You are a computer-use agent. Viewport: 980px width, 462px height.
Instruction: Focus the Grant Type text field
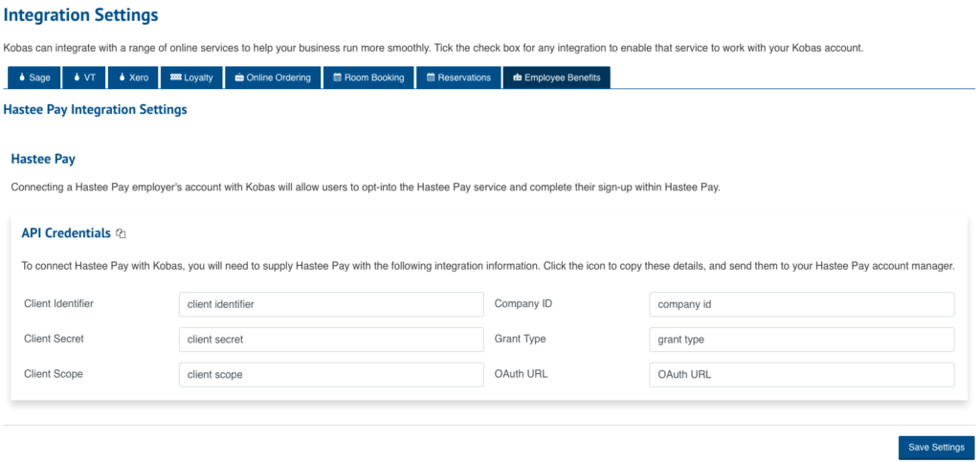[x=801, y=340]
